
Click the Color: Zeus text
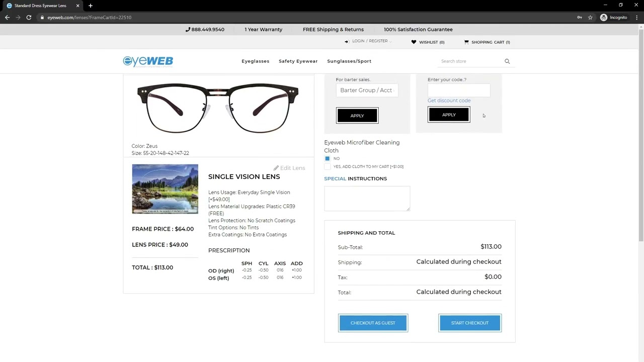click(144, 146)
